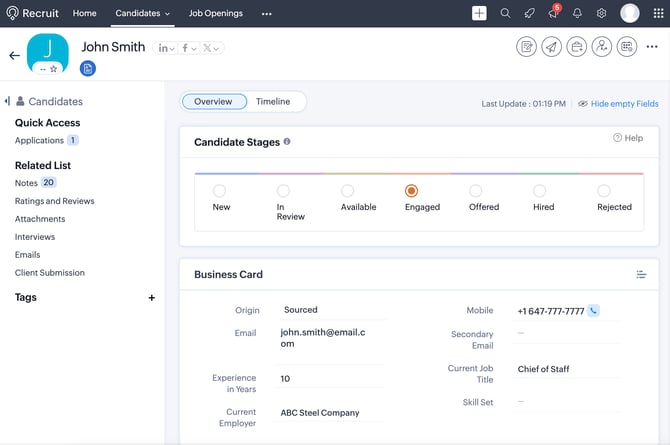The width and height of the screenshot is (670, 445).
Task: Set candidate stage to Rejected
Action: click(x=603, y=191)
